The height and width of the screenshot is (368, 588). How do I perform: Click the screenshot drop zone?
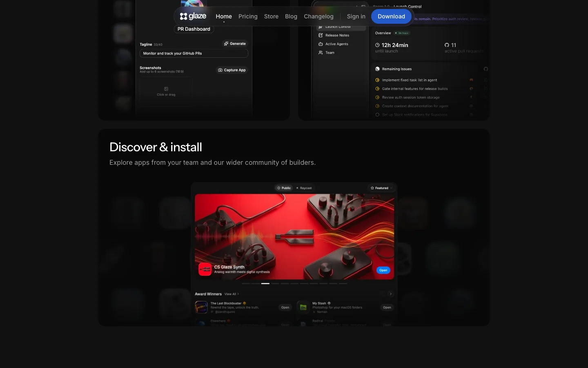click(x=166, y=92)
